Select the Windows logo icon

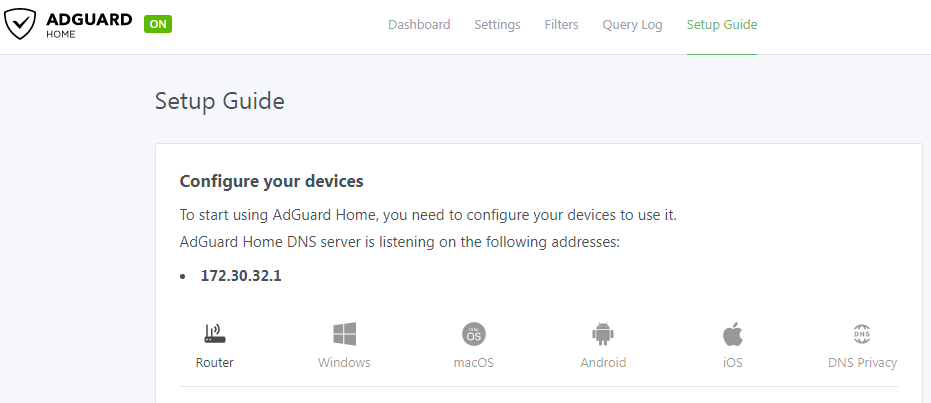344,334
